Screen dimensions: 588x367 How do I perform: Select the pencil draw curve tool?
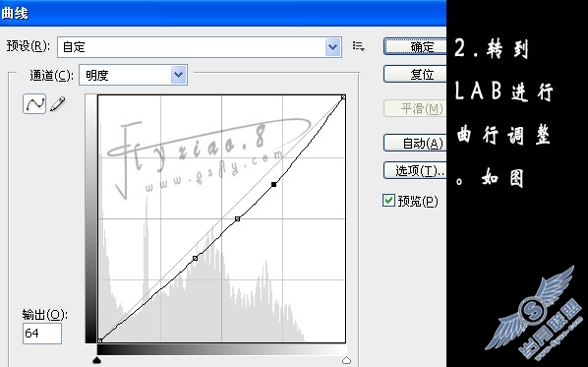(57, 104)
